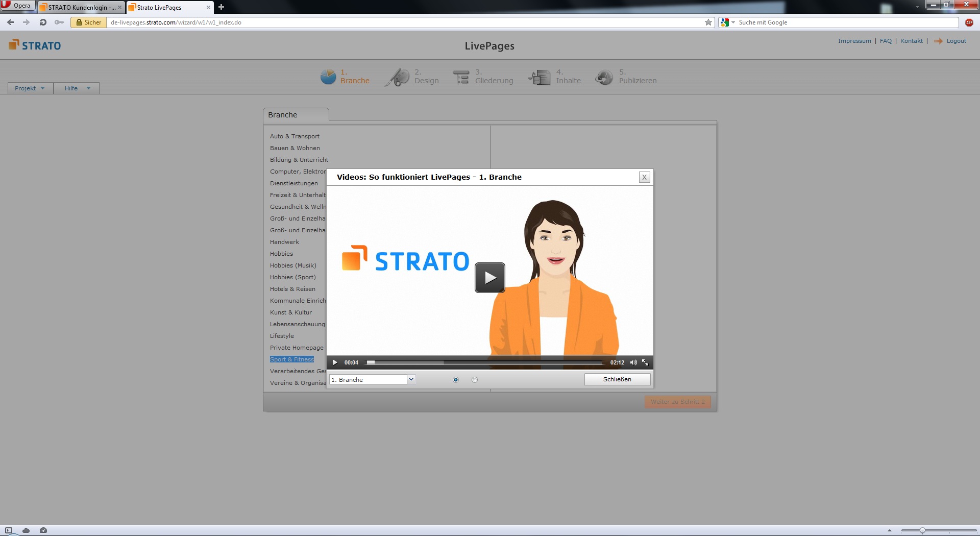Click the small play icon in the video control bar
This screenshot has height=536, width=980.
(335, 362)
